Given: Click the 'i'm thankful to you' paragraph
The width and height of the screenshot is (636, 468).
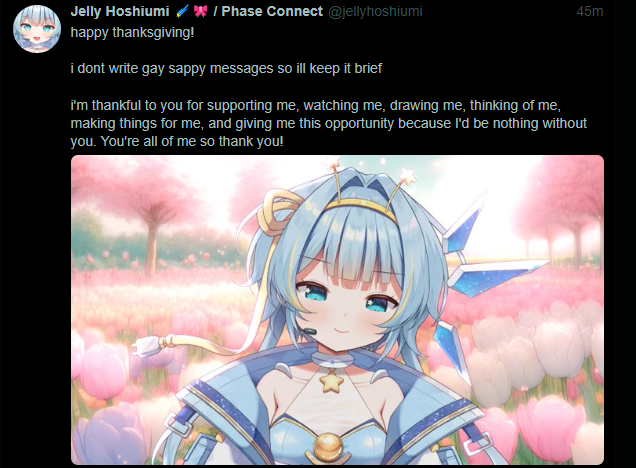Looking at the screenshot, I should coord(329,123).
